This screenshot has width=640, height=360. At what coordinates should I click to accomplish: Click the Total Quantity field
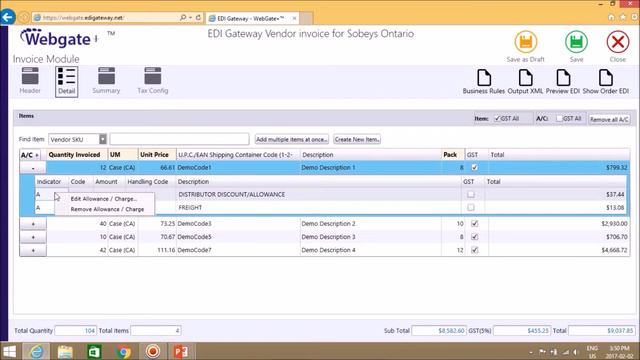tap(76, 331)
